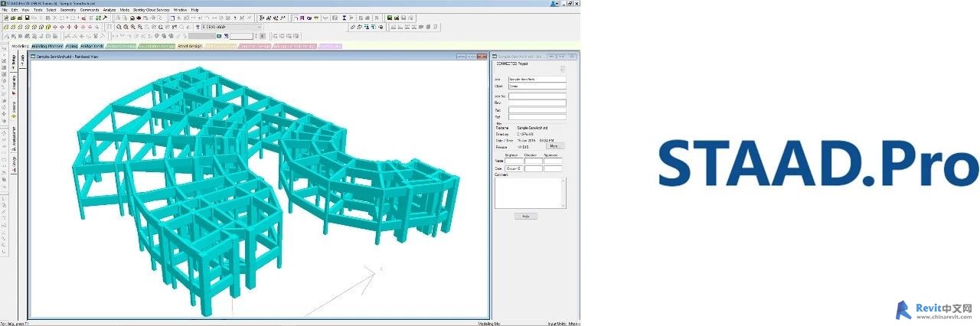Click the 'For Help, press F1' status text

(14, 324)
